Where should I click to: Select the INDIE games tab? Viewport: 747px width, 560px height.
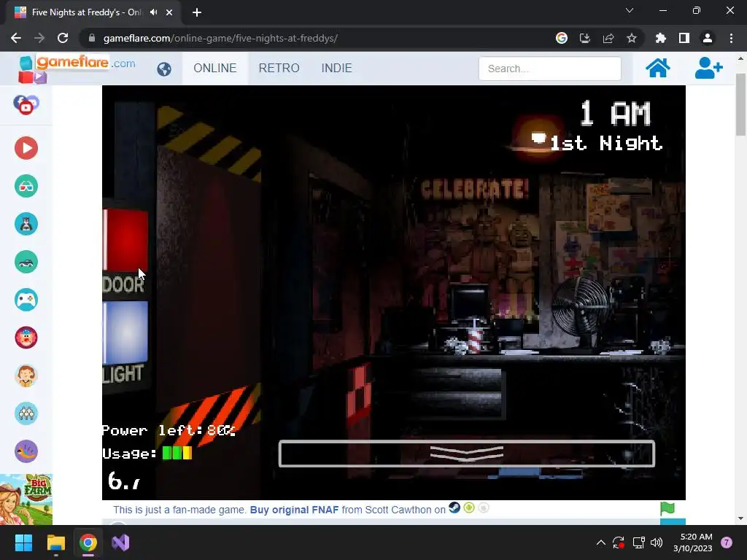point(336,68)
